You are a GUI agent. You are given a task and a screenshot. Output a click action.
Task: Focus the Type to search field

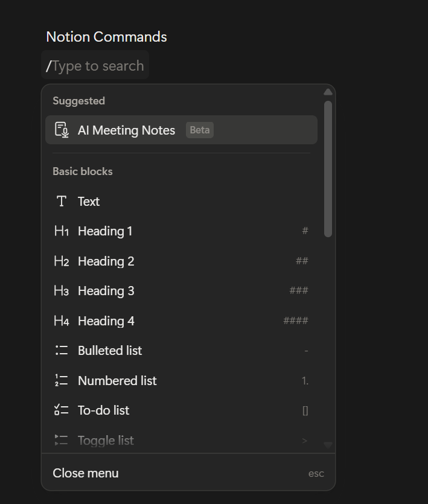coord(98,66)
